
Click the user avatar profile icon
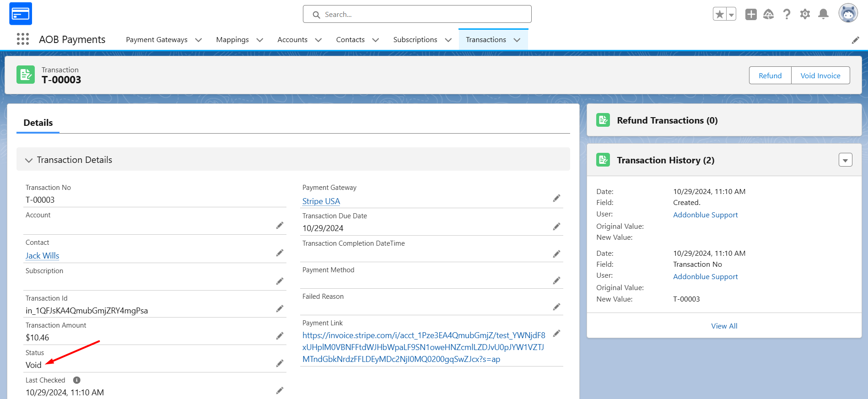pos(848,13)
